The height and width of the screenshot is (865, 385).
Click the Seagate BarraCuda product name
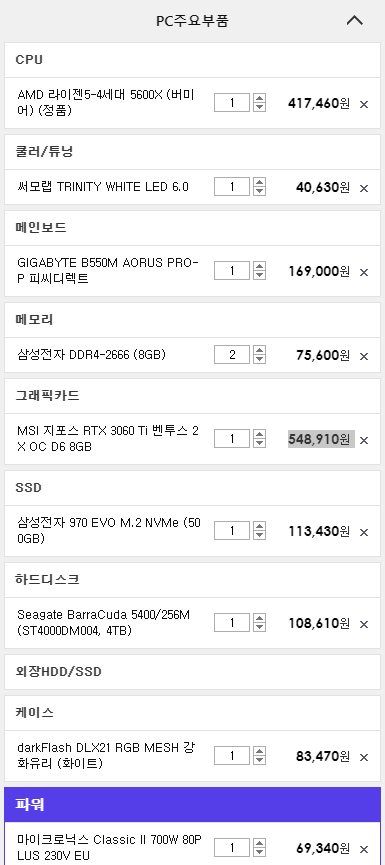(103, 622)
